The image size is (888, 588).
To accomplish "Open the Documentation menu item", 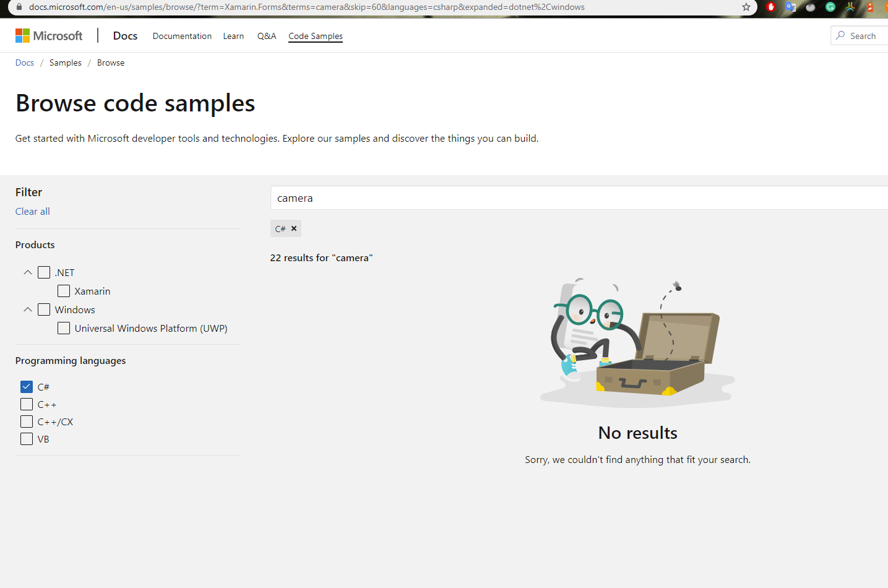I will point(182,36).
